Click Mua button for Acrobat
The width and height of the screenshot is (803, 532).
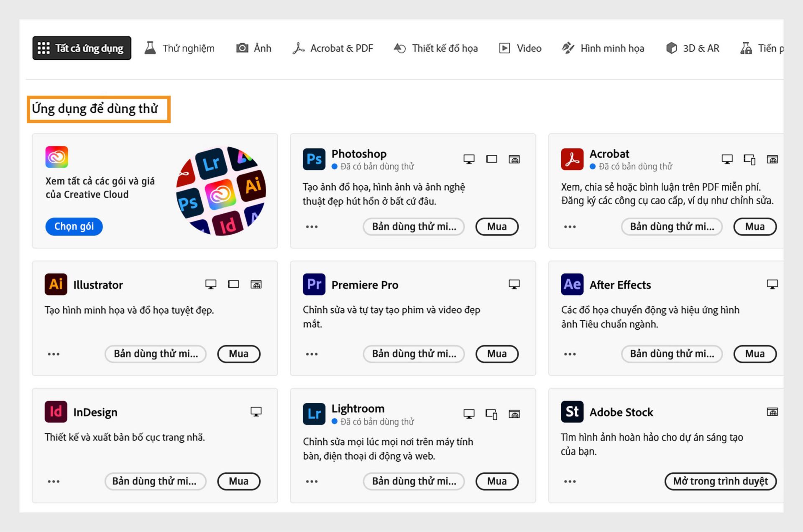tap(755, 227)
